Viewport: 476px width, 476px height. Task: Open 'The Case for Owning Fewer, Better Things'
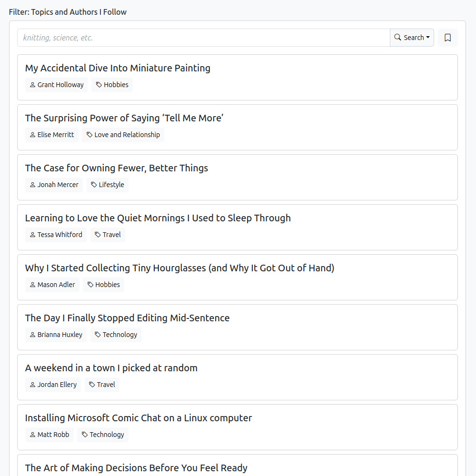pyautogui.click(x=117, y=168)
